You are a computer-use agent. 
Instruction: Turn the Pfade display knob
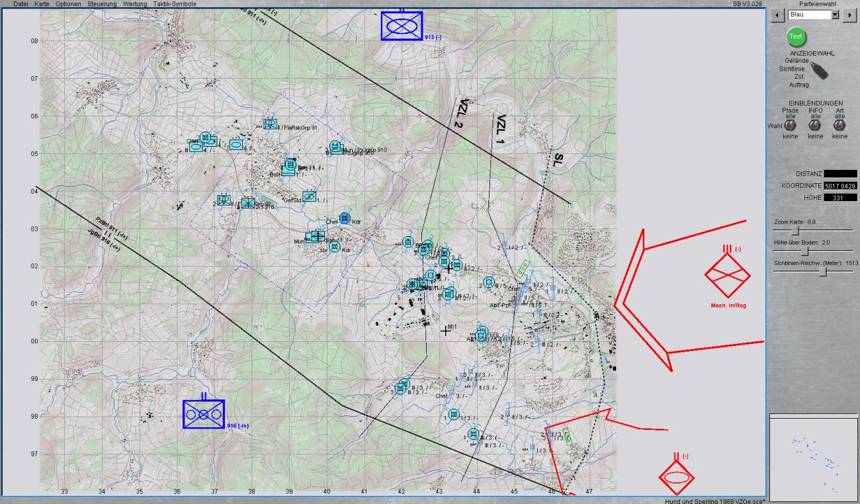click(791, 125)
